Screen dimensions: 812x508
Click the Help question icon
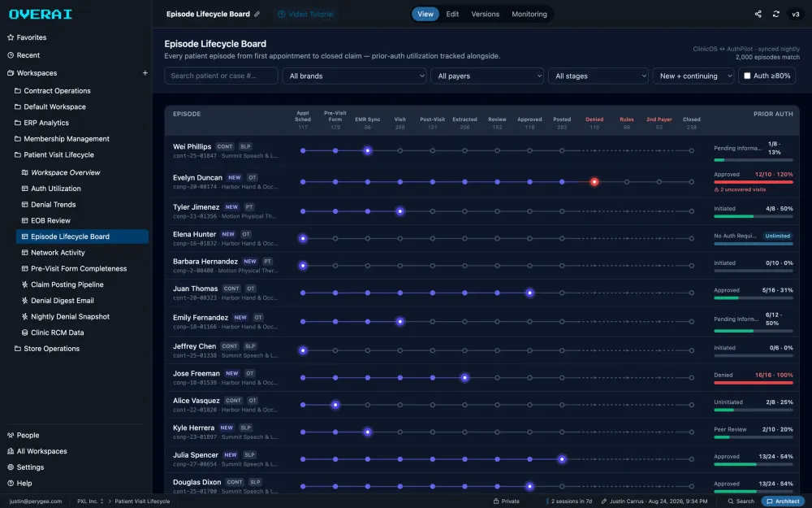tap(11, 483)
